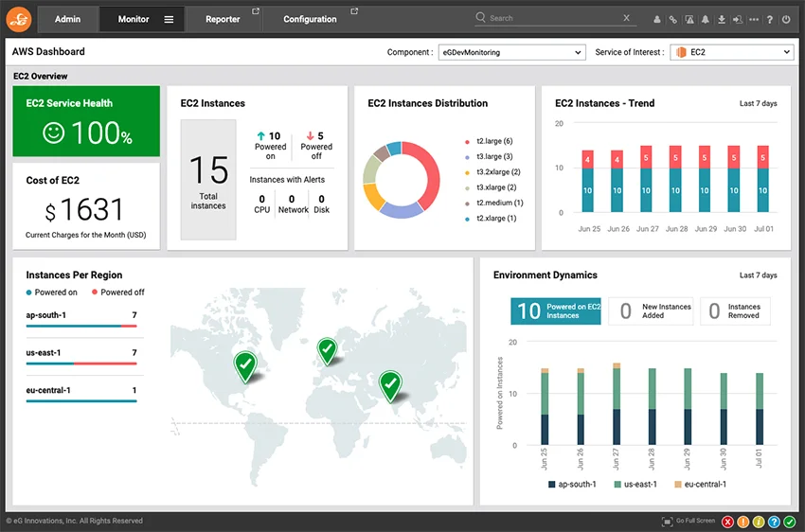The width and height of the screenshot is (805, 532).
Task: Click the eG Innovations orange logo
Action: tap(19, 19)
